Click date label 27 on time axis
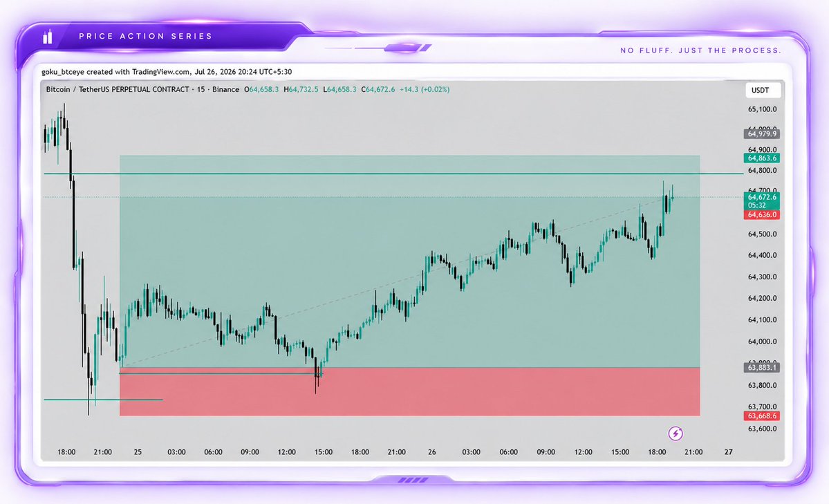829x504 pixels. coord(729,452)
